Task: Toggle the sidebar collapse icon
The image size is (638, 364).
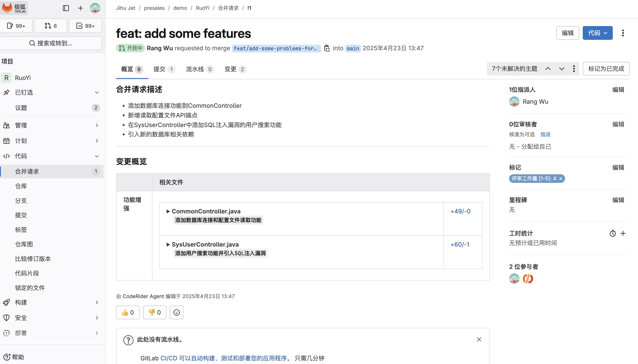Action: pyautogui.click(x=66, y=8)
